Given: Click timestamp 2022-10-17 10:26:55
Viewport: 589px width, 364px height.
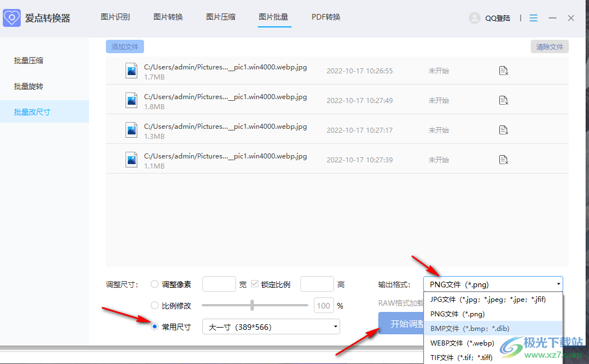Looking at the screenshot, I should click(359, 71).
